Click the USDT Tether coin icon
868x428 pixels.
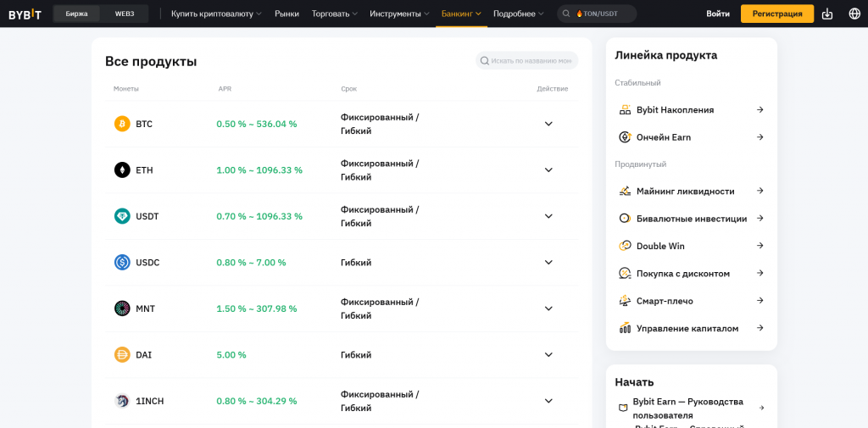(122, 216)
